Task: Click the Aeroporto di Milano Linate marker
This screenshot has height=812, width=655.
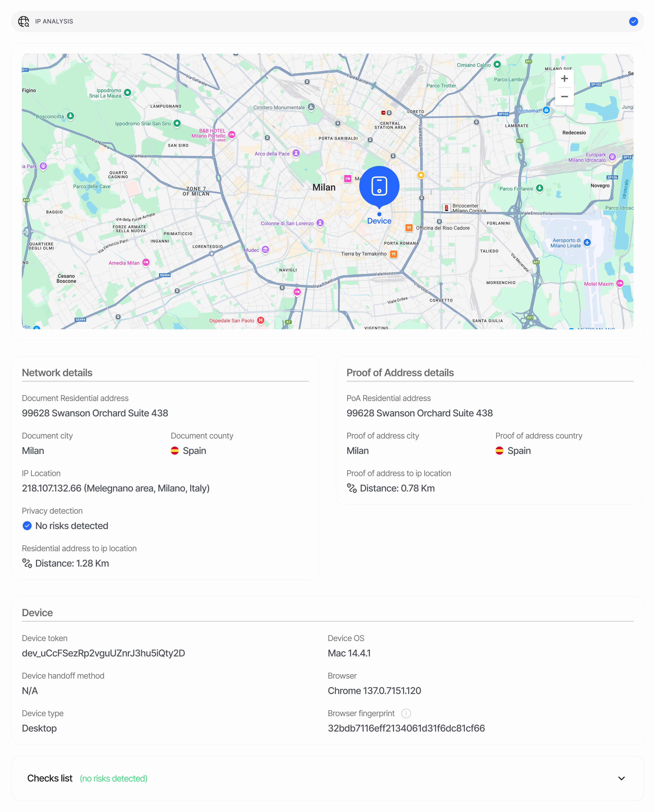Action: point(587,243)
